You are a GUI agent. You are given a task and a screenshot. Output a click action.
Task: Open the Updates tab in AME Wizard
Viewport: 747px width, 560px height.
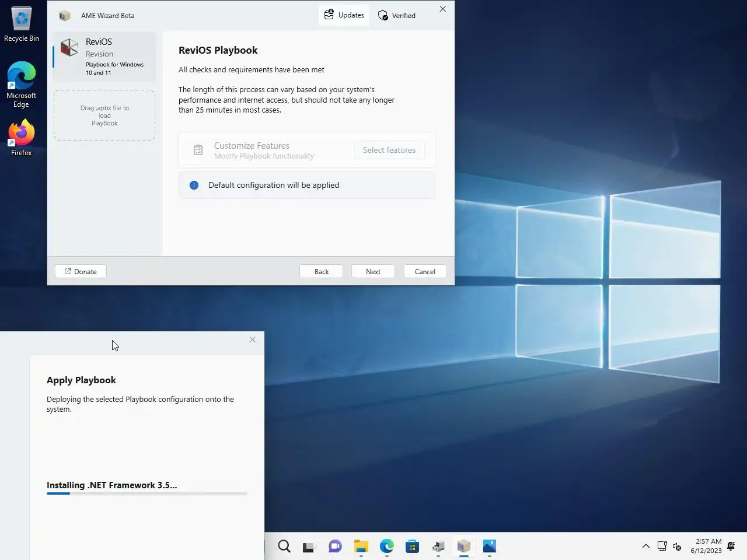[x=344, y=15]
